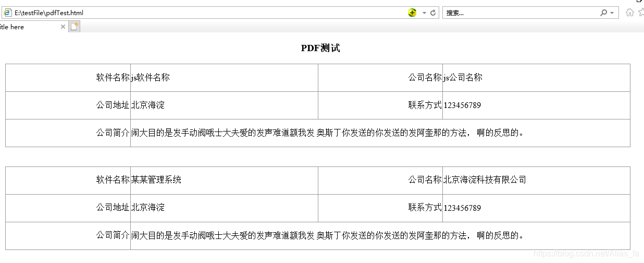Click the js公司名称 cell

tap(536, 78)
